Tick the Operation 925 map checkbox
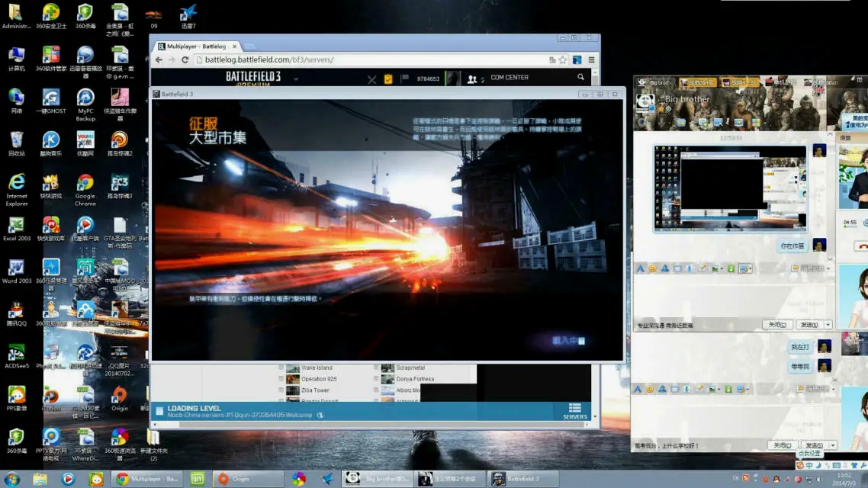Viewport: 868px width, 488px height. pos(281,379)
